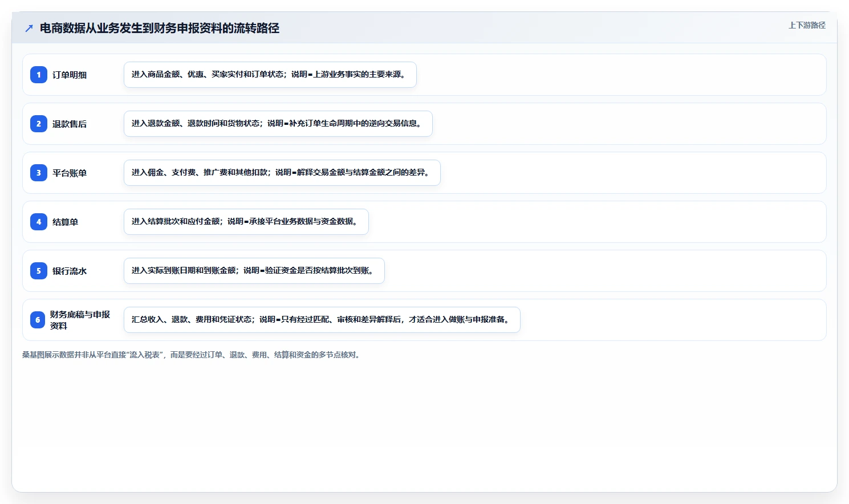Image resolution: width=849 pixels, height=504 pixels.
Task: Select step badge number 3
Action: 39,173
